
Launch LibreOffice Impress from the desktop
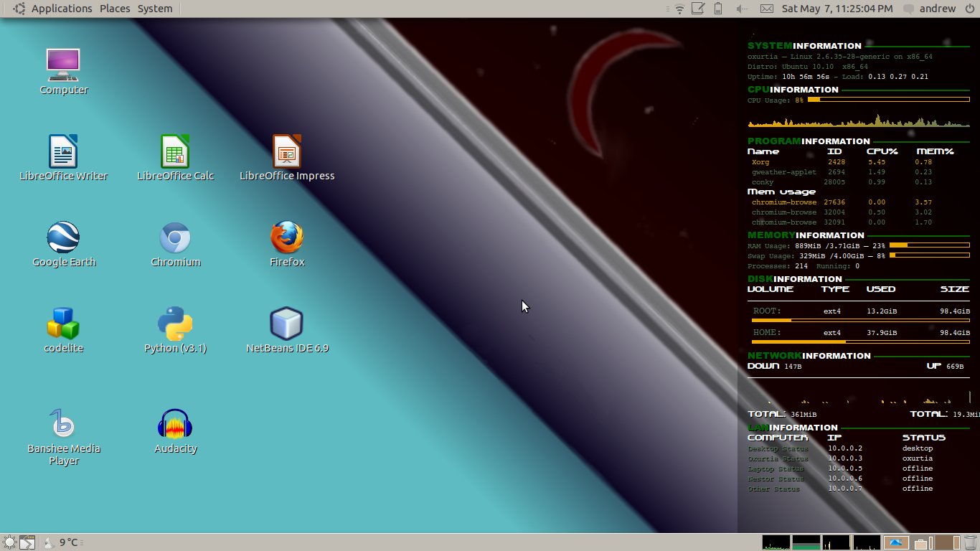[x=287, y=157]
